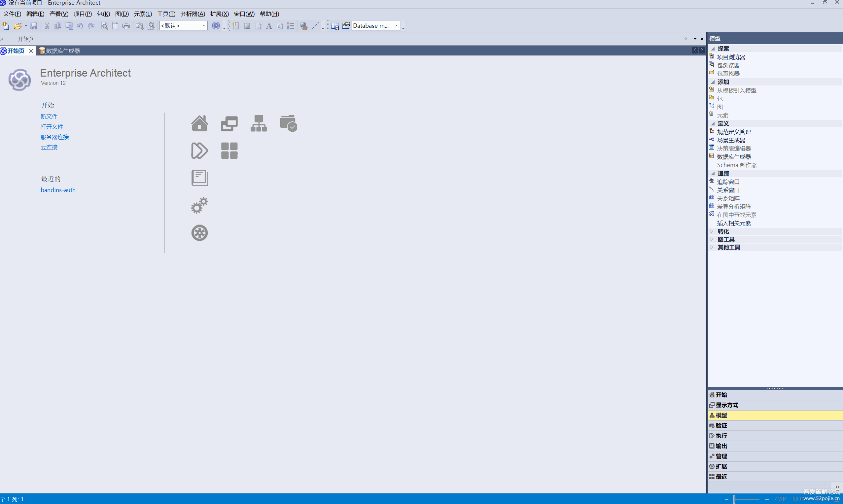This screenshot has width=843, height=504.
Task: Open the Database m... dropdown
Action: pos(376,26)
